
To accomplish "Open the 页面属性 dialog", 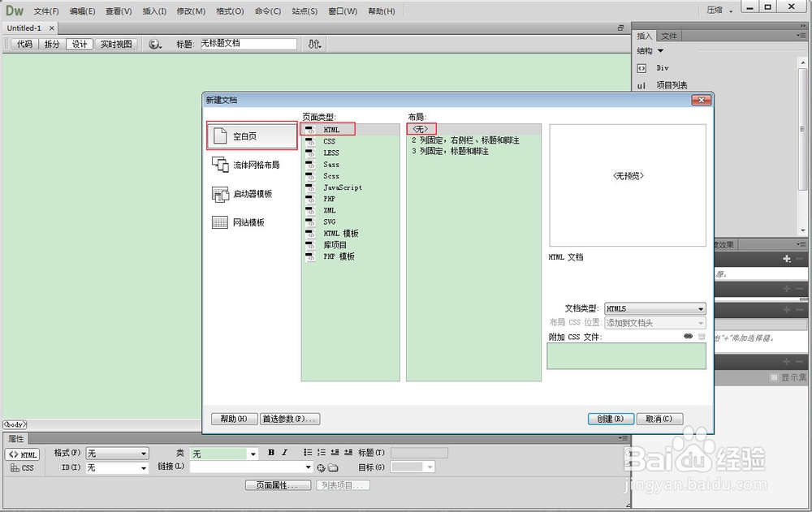I will tap(279, 484).
